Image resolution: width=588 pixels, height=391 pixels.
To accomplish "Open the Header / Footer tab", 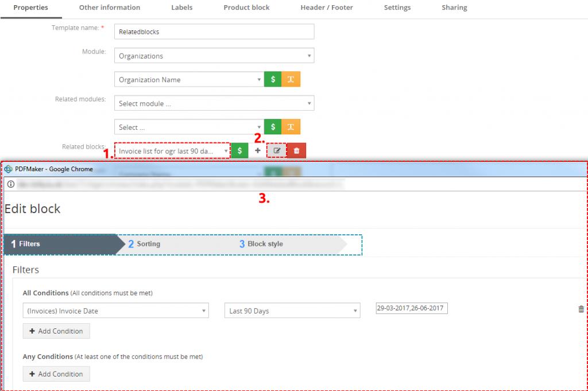I will 327,7.
